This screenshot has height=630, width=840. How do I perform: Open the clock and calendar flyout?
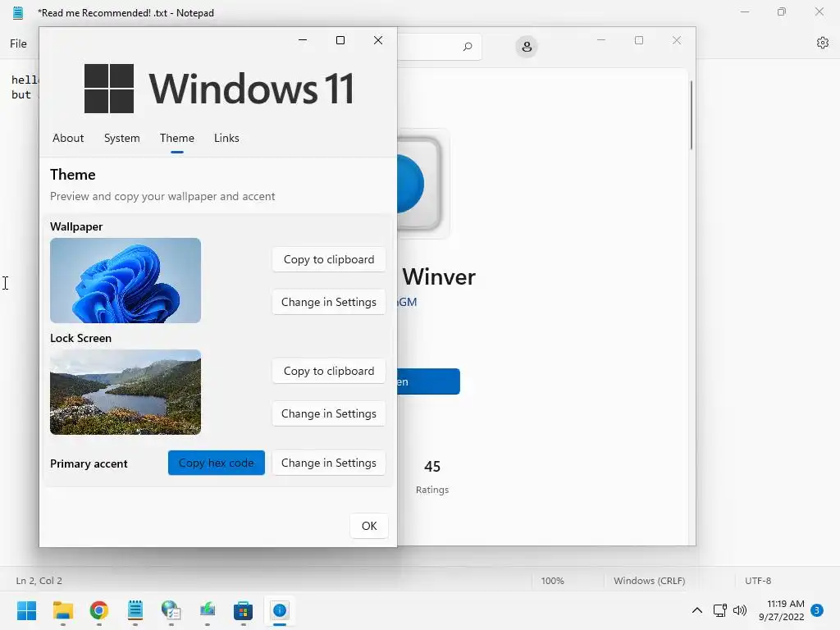pos(782,610)
